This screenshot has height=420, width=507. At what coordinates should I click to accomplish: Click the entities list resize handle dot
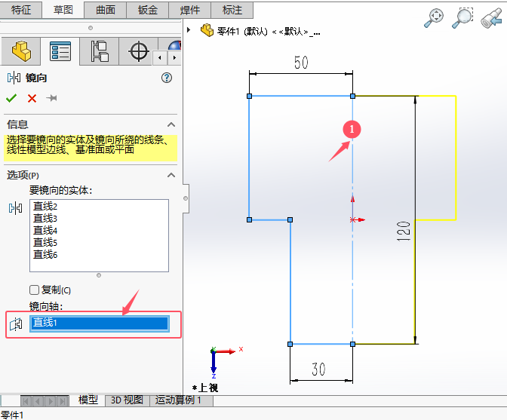pos(99,275)
